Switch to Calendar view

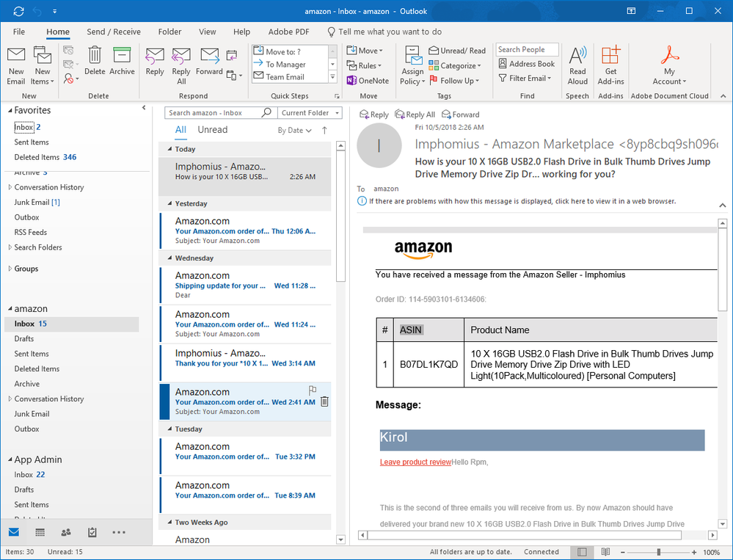[40, 532]
